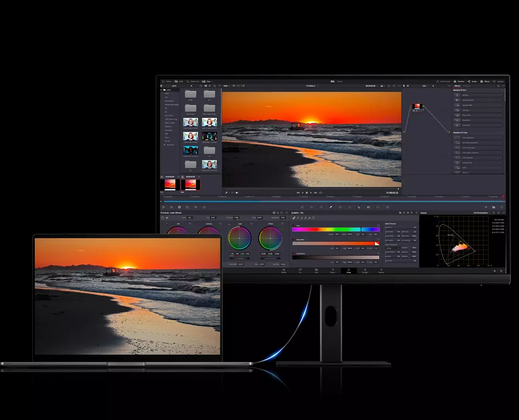
Task: Click the search icon in effects library
Action: [x=498, y=86]
